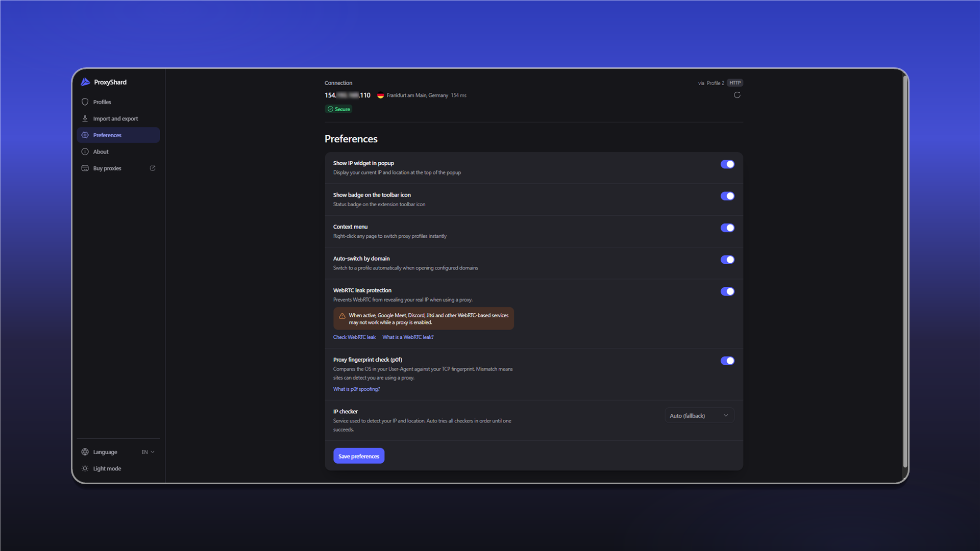The image size is (980, 551).
Task: Open the About page
Action: tap(118, 152)
